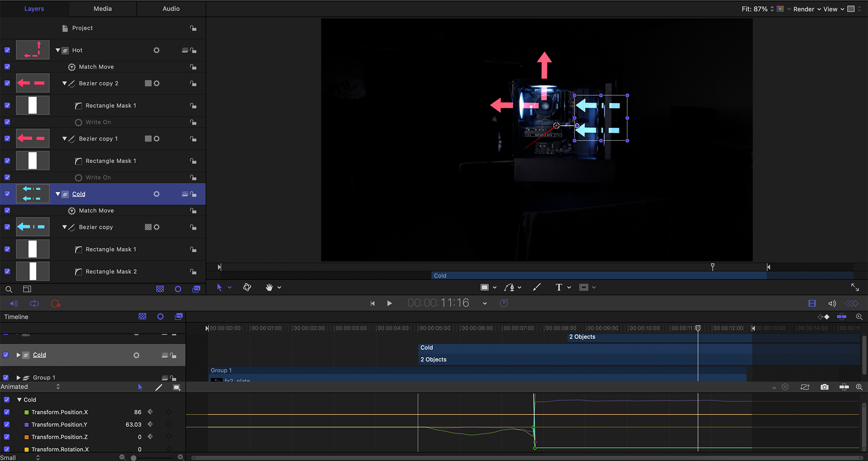Select the Text tool
Viewport: 868px width, 461px height.
click(559, 287)
